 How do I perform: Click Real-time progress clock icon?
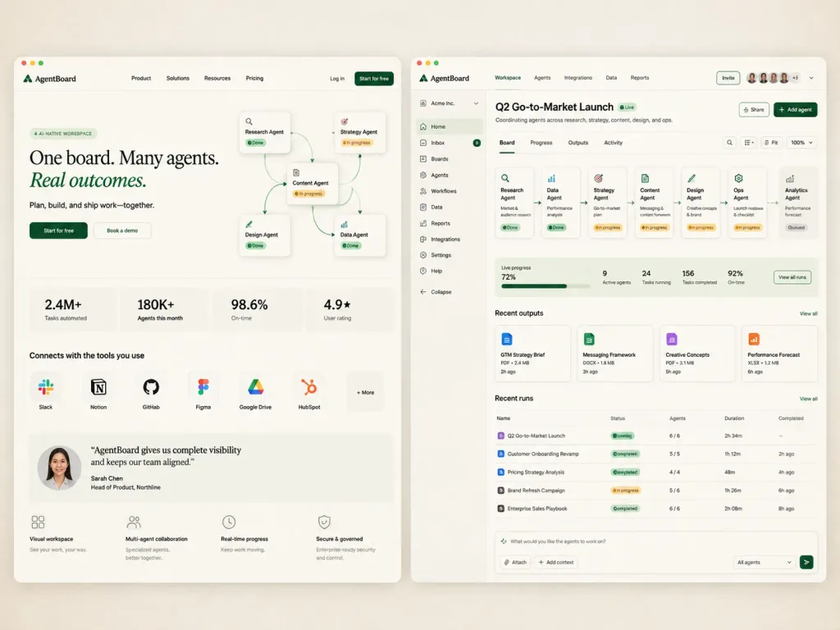click(229, 522)
